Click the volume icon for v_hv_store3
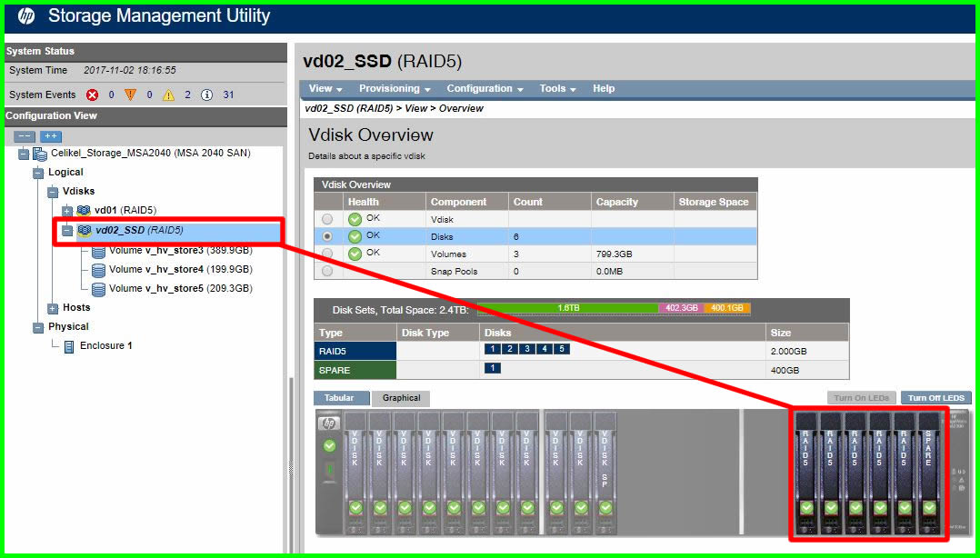This screenshot has width=980, height=558. click(98, 251)
